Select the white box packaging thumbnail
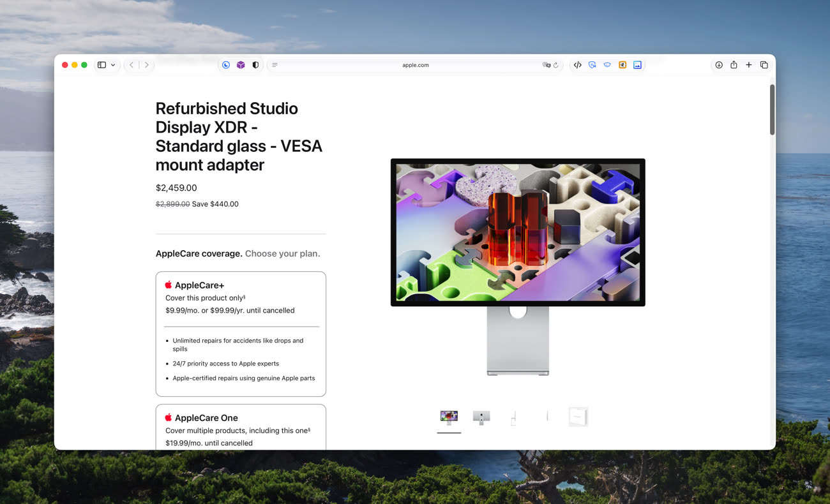 pyautogui.click(x=578, y=417)
